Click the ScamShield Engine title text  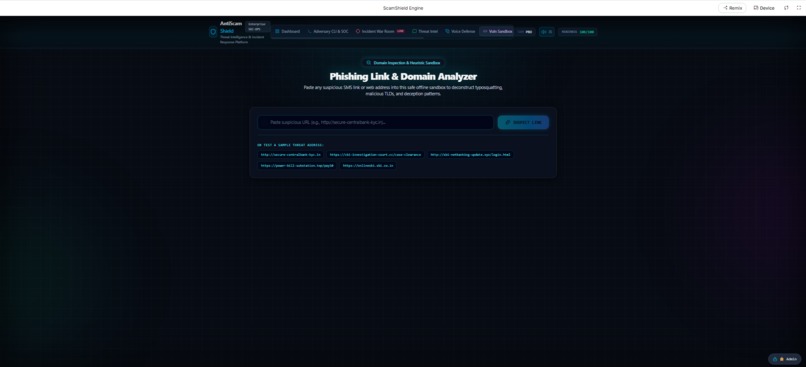403,8
